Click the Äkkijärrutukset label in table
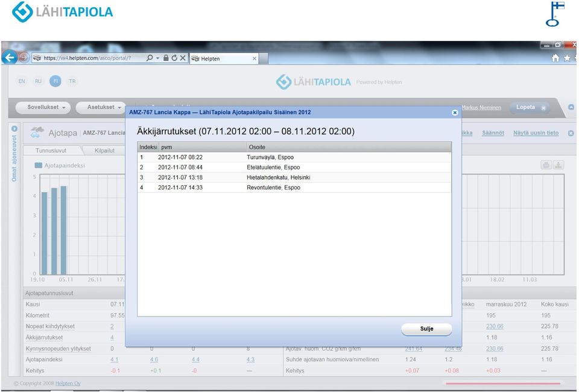 click(44, 337)
